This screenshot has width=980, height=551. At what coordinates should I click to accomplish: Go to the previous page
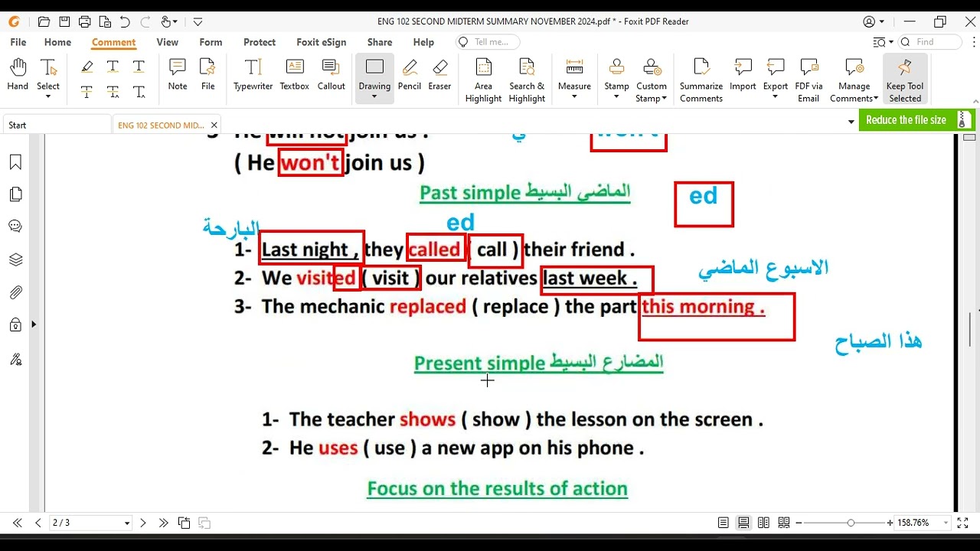pyautogui.click(x=38, y=523)
